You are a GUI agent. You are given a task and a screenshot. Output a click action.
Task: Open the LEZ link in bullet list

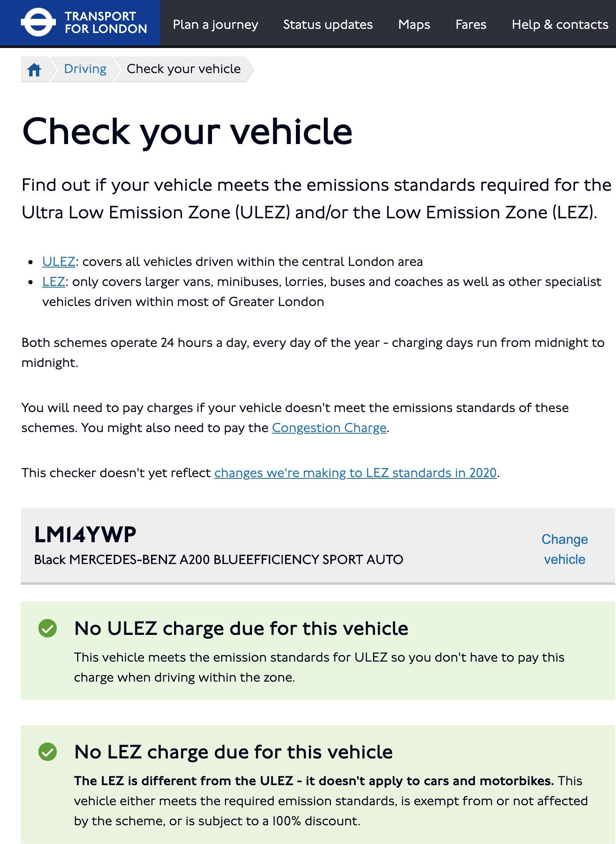(x=53, y=282)
